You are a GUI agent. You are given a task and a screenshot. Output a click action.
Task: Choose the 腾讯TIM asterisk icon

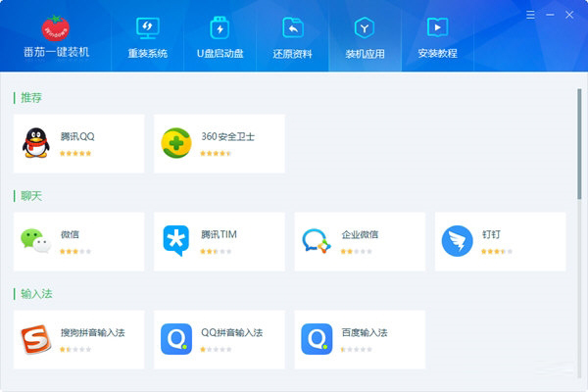[x=176, y=241]
